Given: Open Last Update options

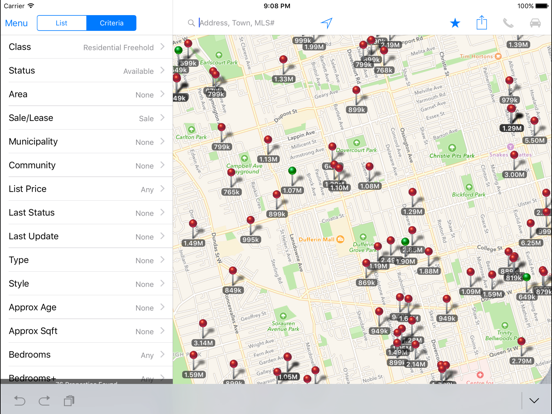Looking at the screenshot, I should [87, 236].
